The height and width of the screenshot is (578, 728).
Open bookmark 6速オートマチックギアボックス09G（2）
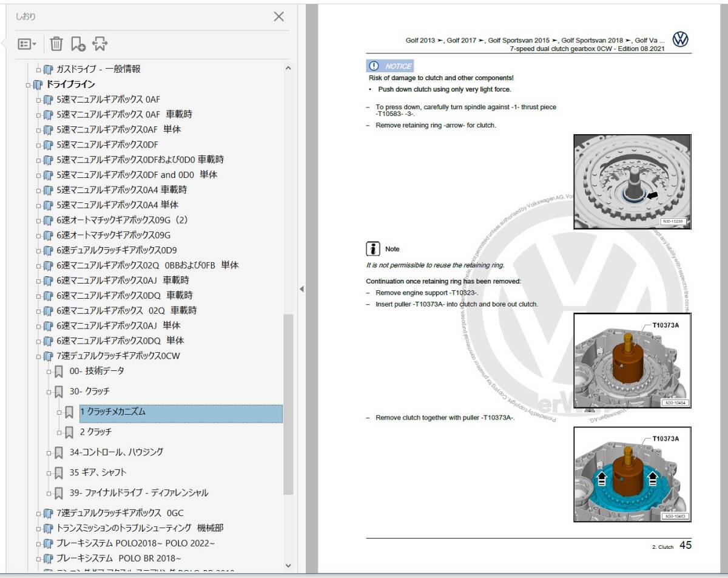pos(123,220)
